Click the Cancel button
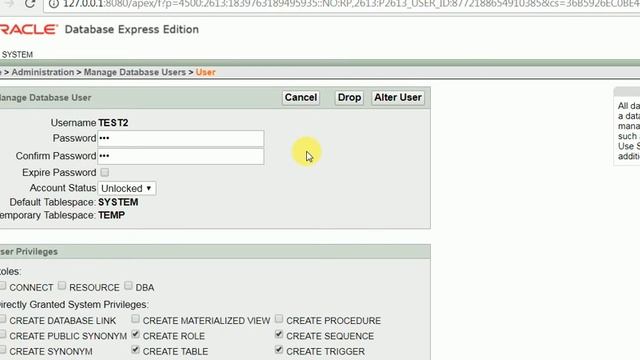Viewport: 640px width, 360px height. 301,98
